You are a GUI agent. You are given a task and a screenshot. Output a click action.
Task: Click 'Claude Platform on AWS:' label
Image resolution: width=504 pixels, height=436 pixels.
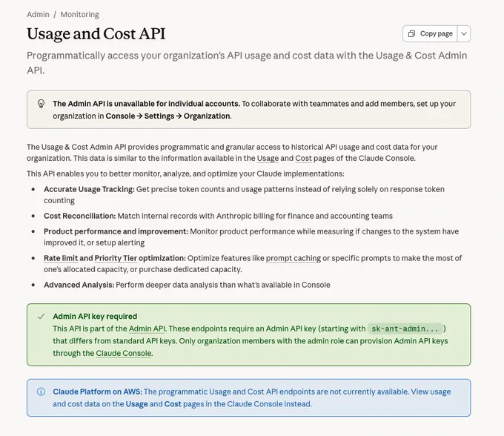97,392
